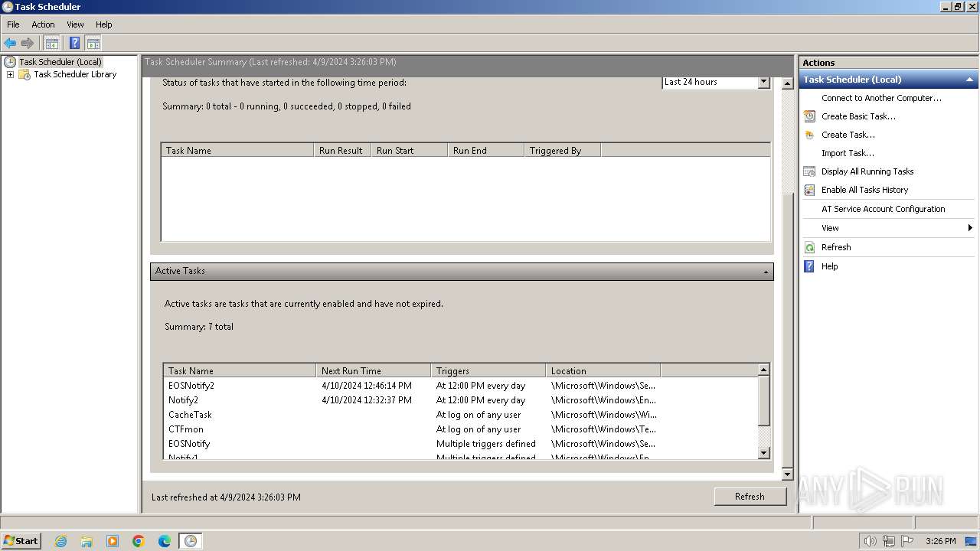Toggle the Action pane toolbar icon

point(93,43)
